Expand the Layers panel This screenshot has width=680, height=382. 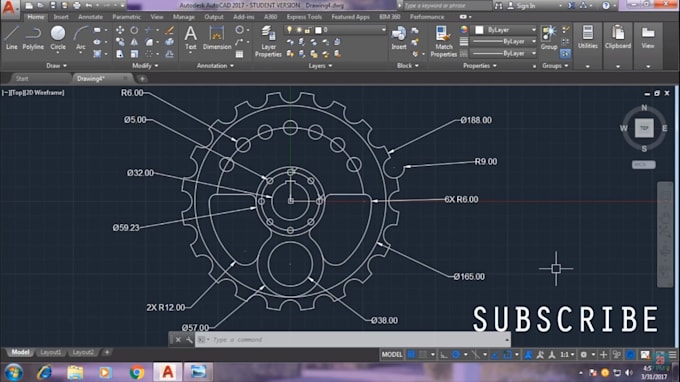[320, 66]
